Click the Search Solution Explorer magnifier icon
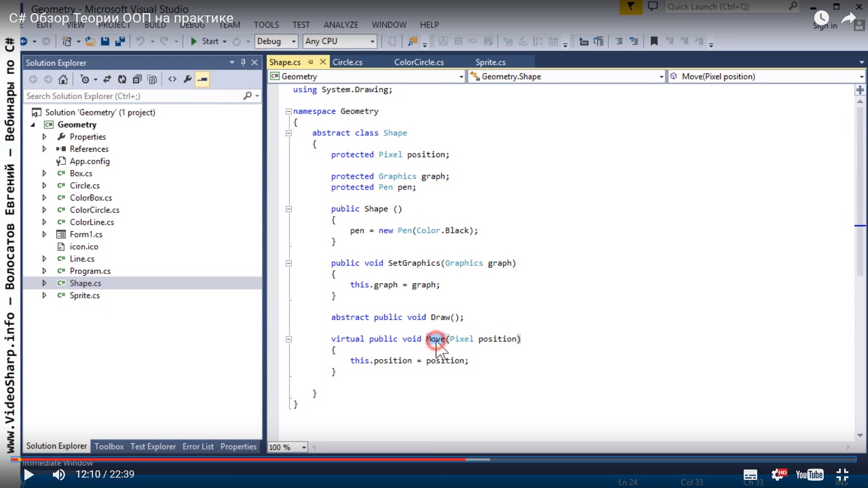The image size is (868, 488). coord(247,96)
